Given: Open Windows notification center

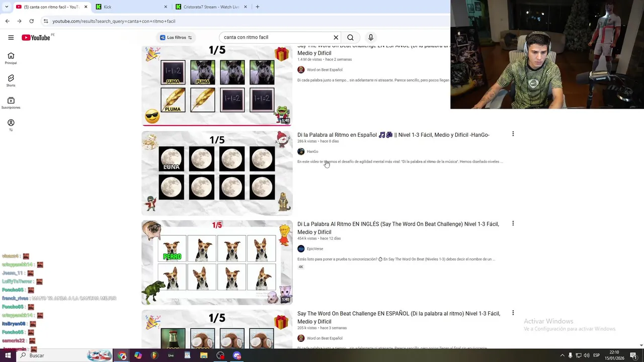Looking at the screenshot, I should coord(633,355).
